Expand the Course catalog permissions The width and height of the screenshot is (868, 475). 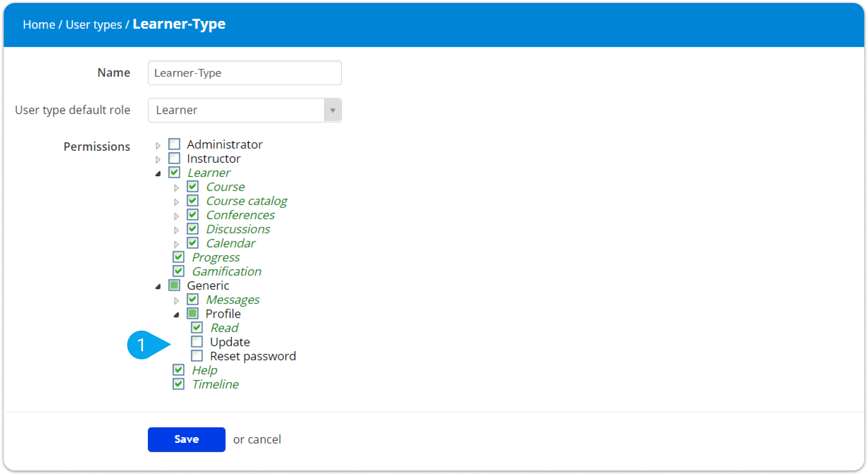(176, 202)
